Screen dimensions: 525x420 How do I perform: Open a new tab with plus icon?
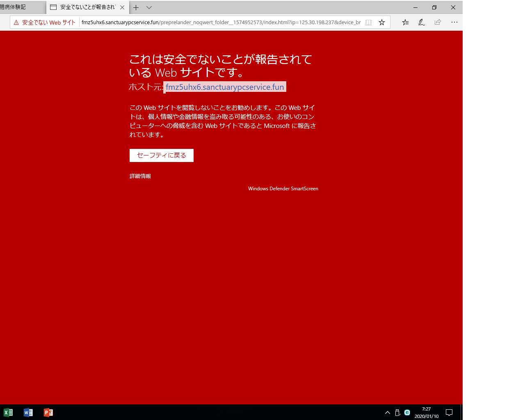[136, 7]
